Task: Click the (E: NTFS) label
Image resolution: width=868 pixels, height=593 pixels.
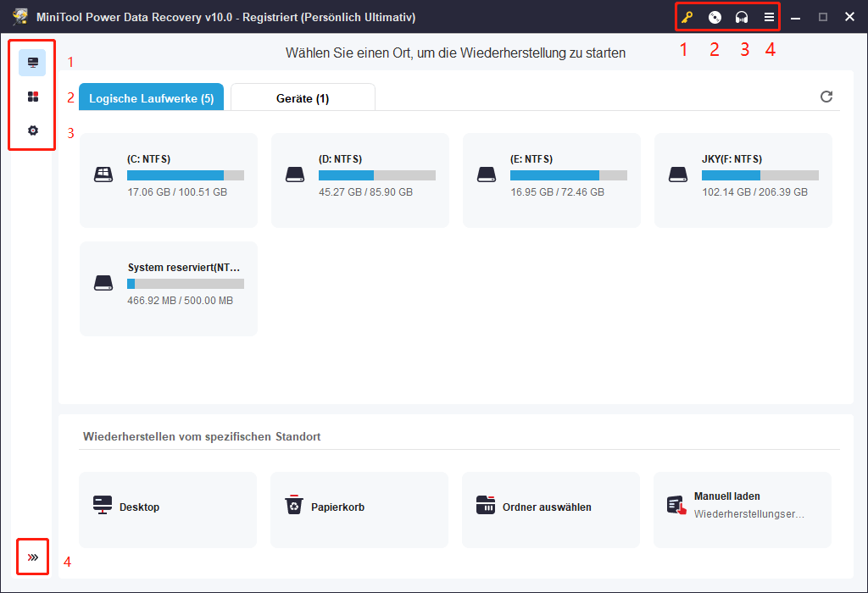Action: tap(531, 159)
